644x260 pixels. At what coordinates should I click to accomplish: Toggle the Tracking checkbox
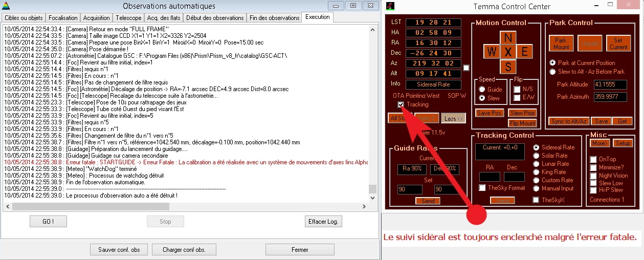click(x=401, y=104)
